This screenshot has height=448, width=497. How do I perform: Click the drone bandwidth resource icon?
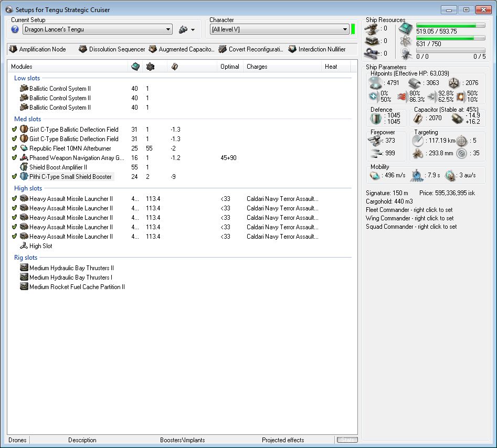coord(405,54)
